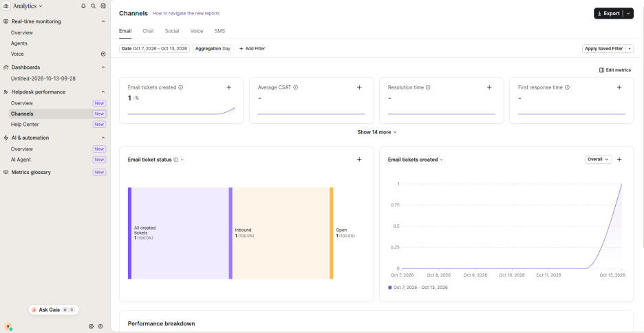Open Export options dropdown arrow
The height and width of the screenshot is (333, 644).
click(x=628, y=14)
